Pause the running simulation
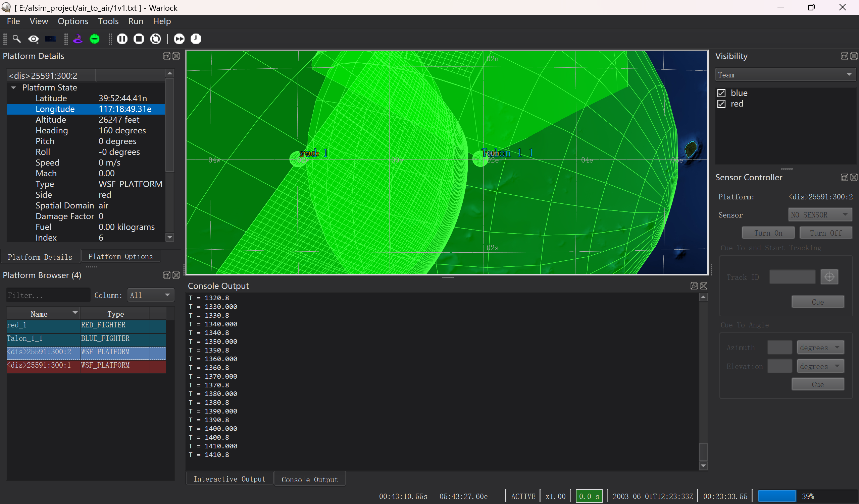This screenshot has height=504, width=859. click(122, 39)
